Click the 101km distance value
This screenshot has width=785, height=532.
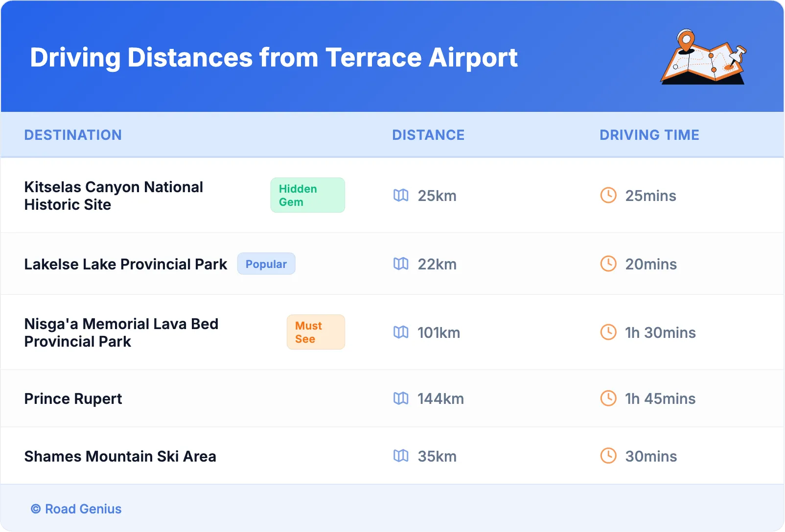[439, 333]
